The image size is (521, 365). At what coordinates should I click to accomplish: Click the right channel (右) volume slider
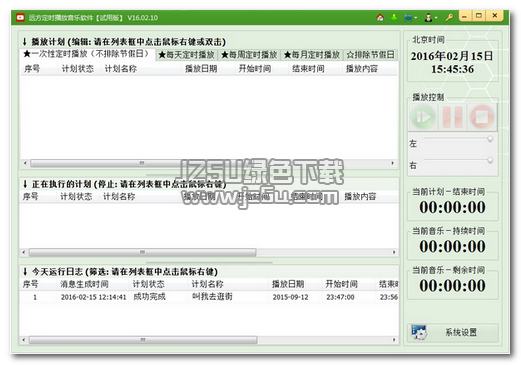(x=458, y=160)
